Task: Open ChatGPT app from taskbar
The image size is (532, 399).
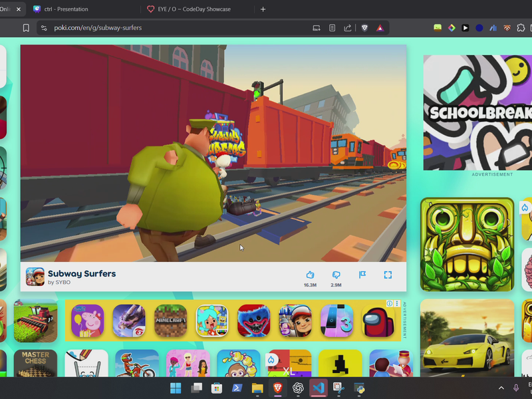Action: click(298, 388)
